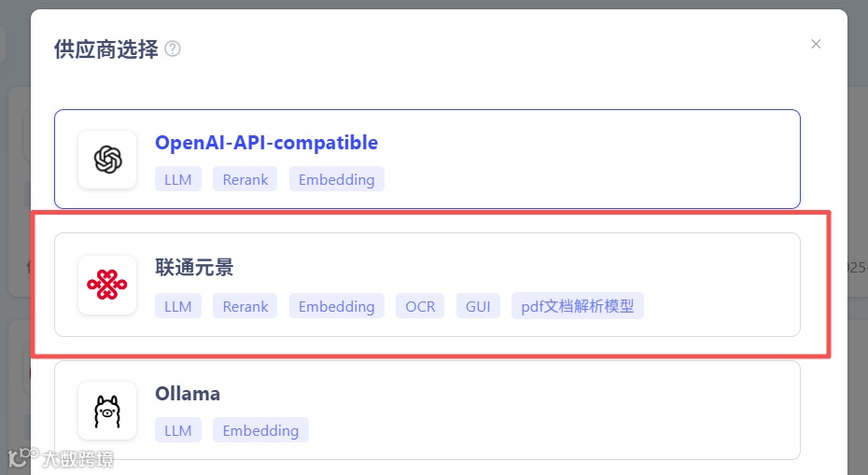Click the LLM tag under OpenAI-API-compatible
Image resolution: width=868 pixels, height=475 pixels.
(177, 179)
